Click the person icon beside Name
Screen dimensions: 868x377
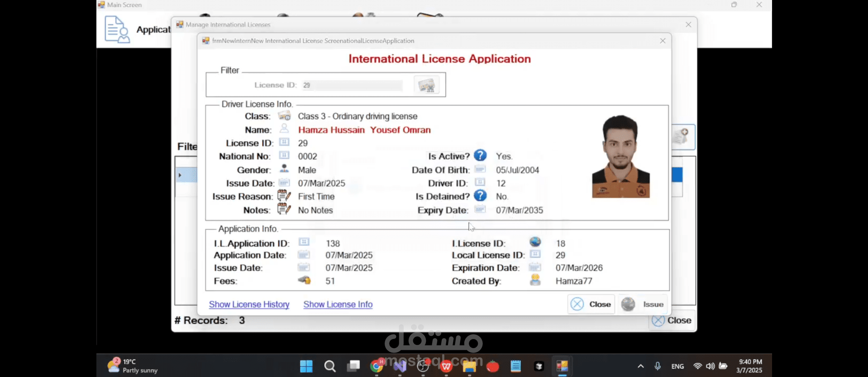pos(284,129)
